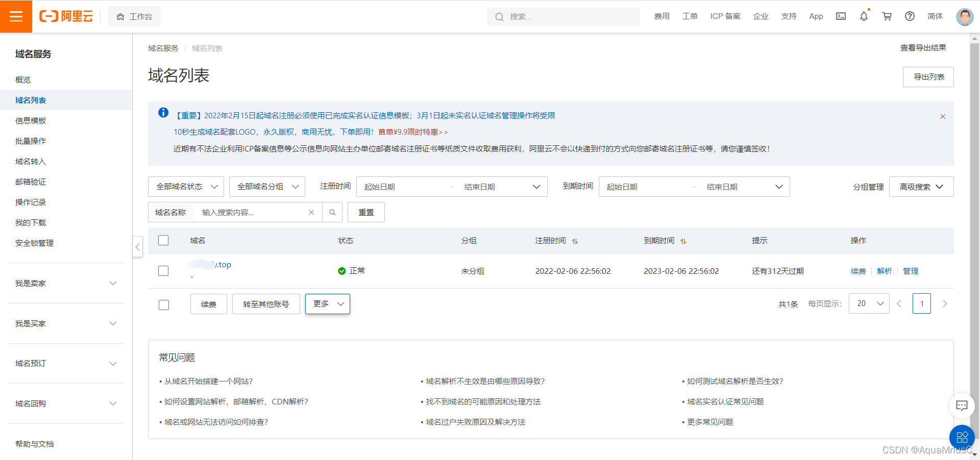The height and width of the screenshot is (460, 980).
Task: Click the top search box
Action: (x=563, y=17)
